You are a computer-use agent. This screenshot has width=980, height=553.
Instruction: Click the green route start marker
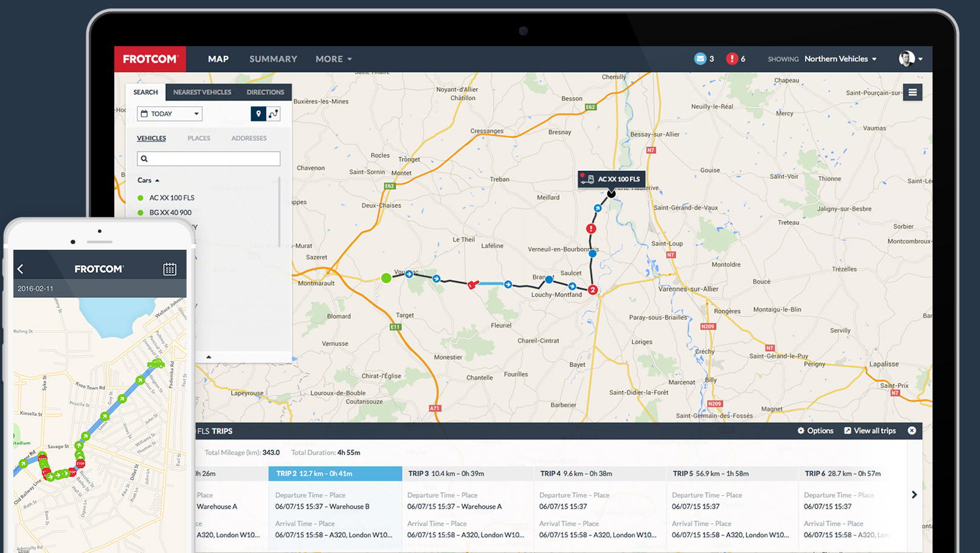[x=386, y=278]
